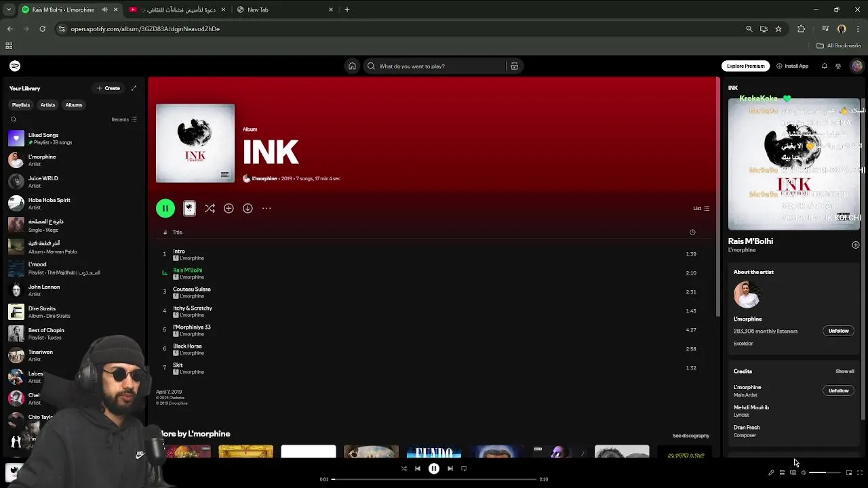
Task: Enter full screen player mode
Action: coord(859,472)
